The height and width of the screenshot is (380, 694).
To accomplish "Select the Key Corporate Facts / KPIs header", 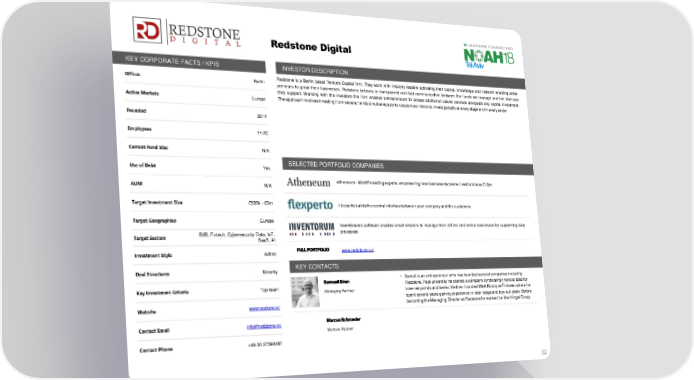I will [x=189, y=62].
